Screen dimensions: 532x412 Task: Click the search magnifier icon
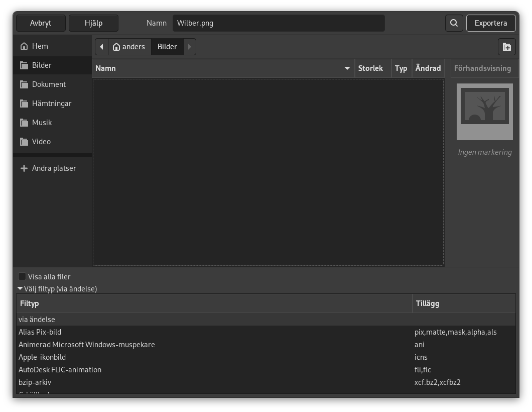(x=454, y=23)
